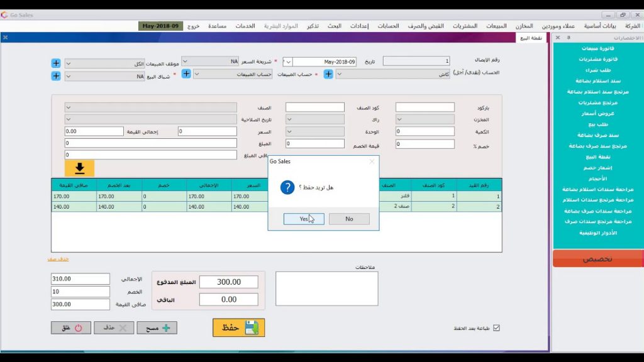Click plus icon beside the كاش account dropdown

click(x=328, y=74)
